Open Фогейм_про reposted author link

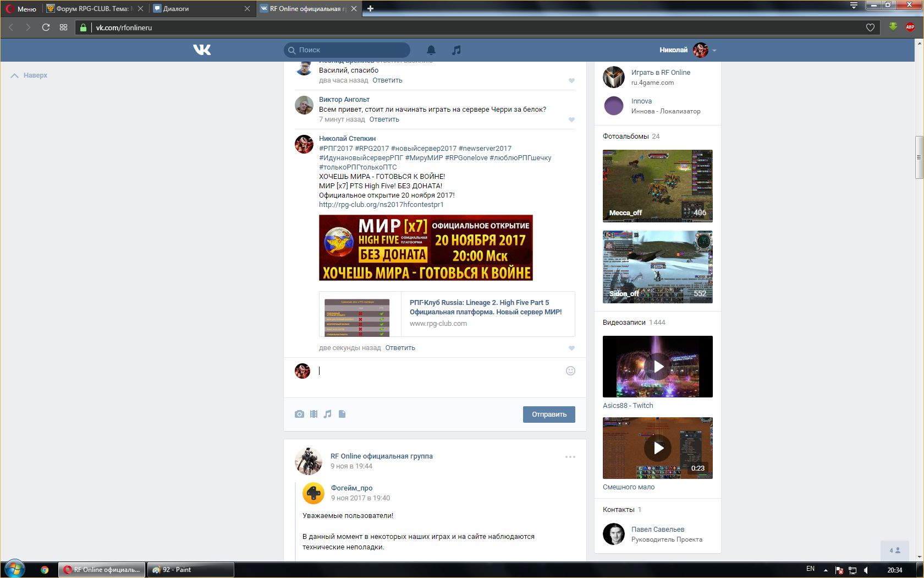(351, 488)
